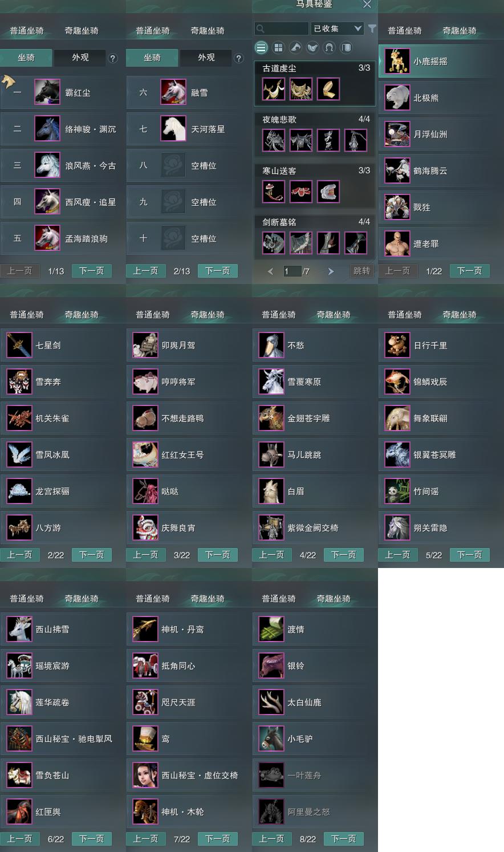
Task: Switch to list view layout icon
Action: pos(261,47)
